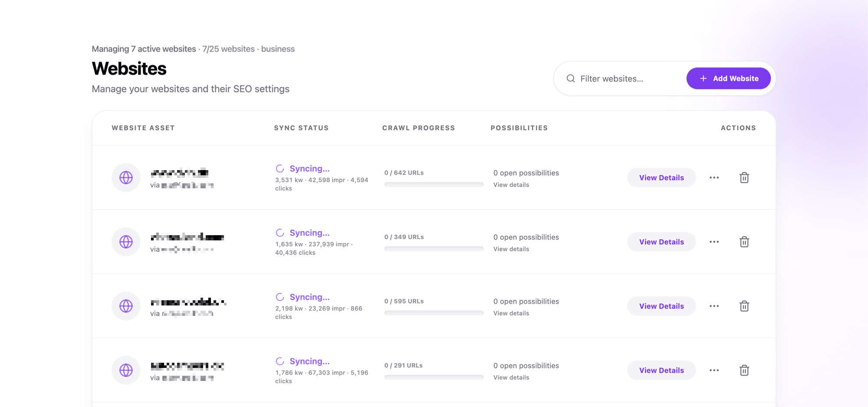Image resolution: width=868 pixels, height=407 pixels.
Task: Click View Details on the first website row
Action: (x=661, y=177)
